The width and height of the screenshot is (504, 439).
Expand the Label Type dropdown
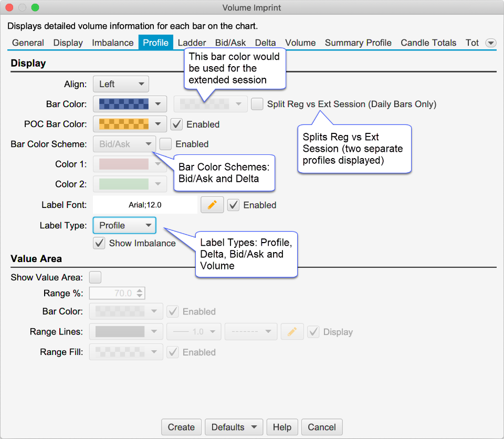(124, 225)
